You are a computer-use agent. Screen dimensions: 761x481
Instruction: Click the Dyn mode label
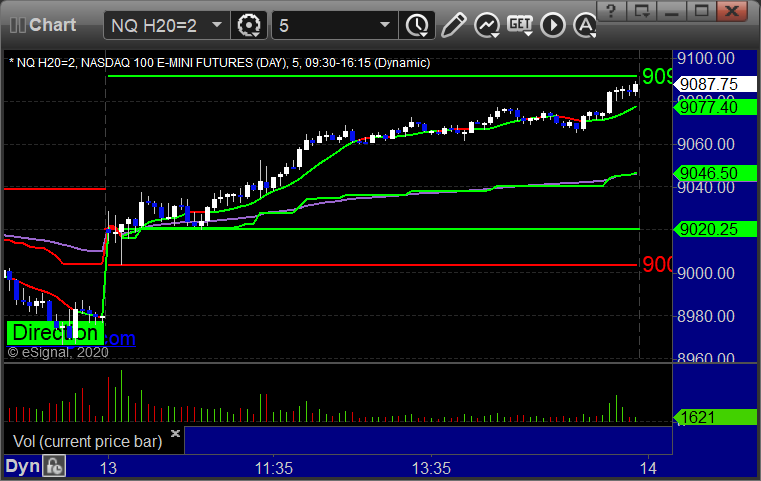(x=22, y=466)
